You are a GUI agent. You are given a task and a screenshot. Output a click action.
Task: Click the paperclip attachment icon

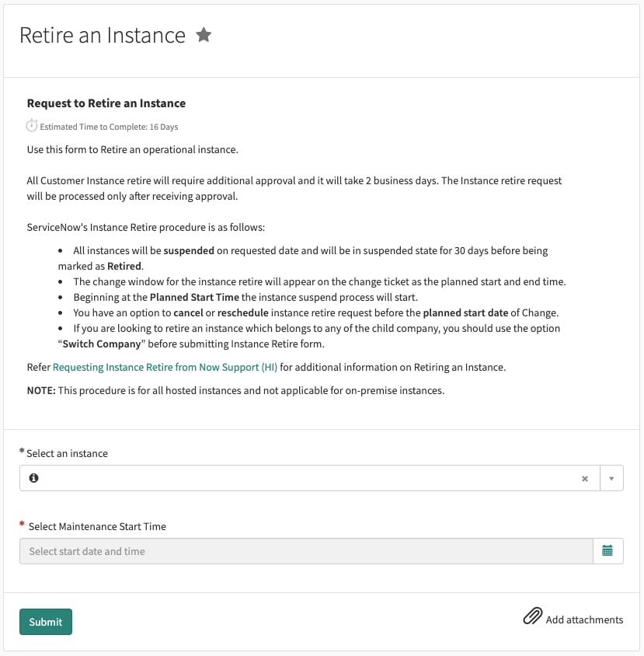(533, 616)
